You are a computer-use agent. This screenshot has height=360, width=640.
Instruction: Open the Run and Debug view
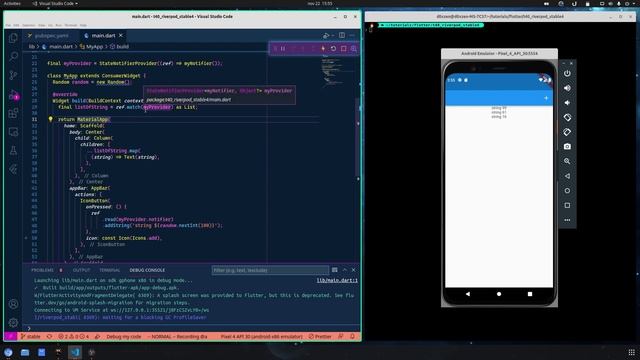click(x=13, y=95)
